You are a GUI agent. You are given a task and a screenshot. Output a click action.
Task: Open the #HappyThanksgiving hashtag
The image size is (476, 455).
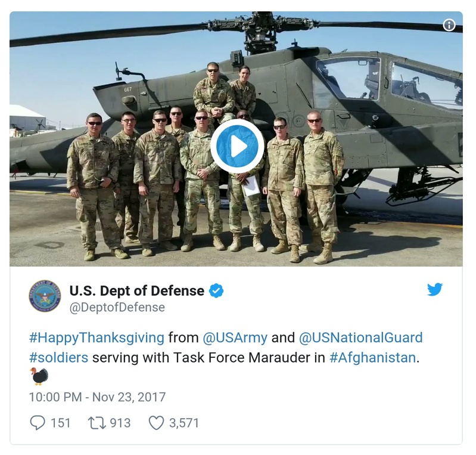point(97,338)
